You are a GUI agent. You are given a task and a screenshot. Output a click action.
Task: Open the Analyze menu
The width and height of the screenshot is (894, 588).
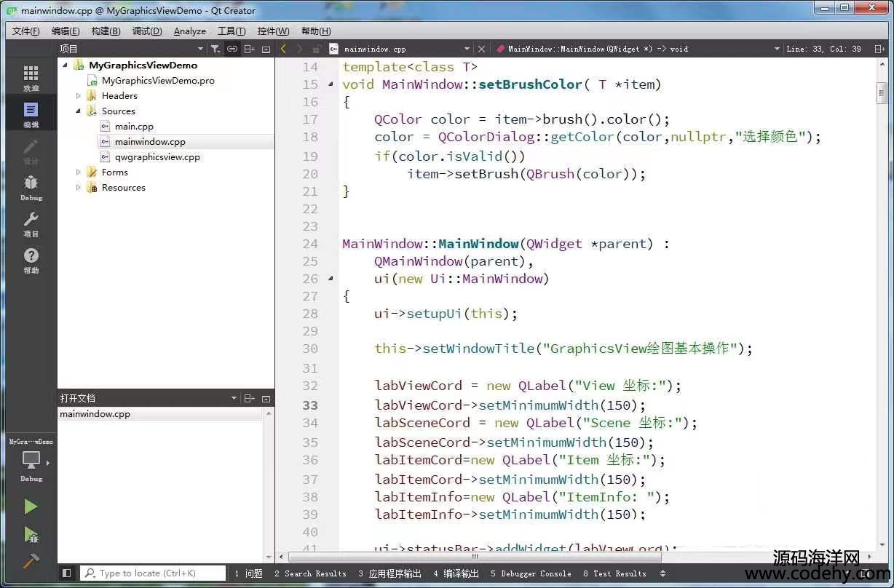pyautogui.click(x=190, y=31)
